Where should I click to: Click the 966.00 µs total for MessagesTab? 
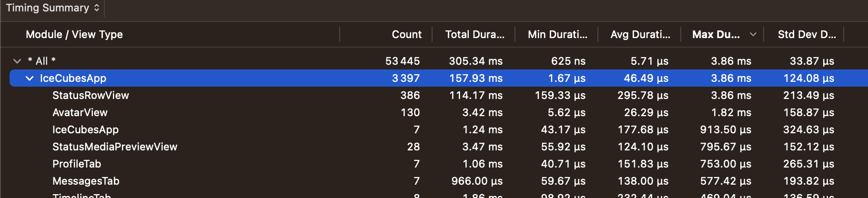click(477, 181)
